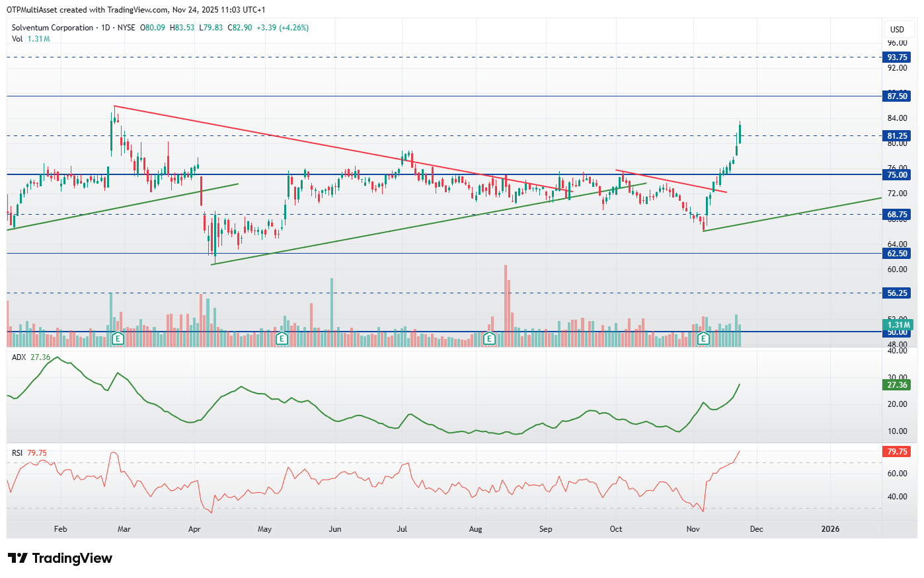Click the earnings E marker in November
Image resolution: width=924 pixels, height=578 pixels.
coord(704,338)
